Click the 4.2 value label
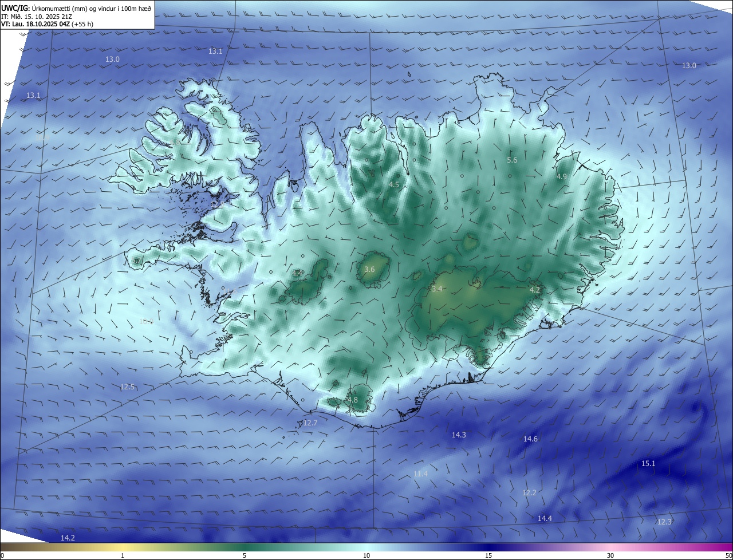Image resolution: width=733 pixels, height=560 pixels. click(534, 290)
